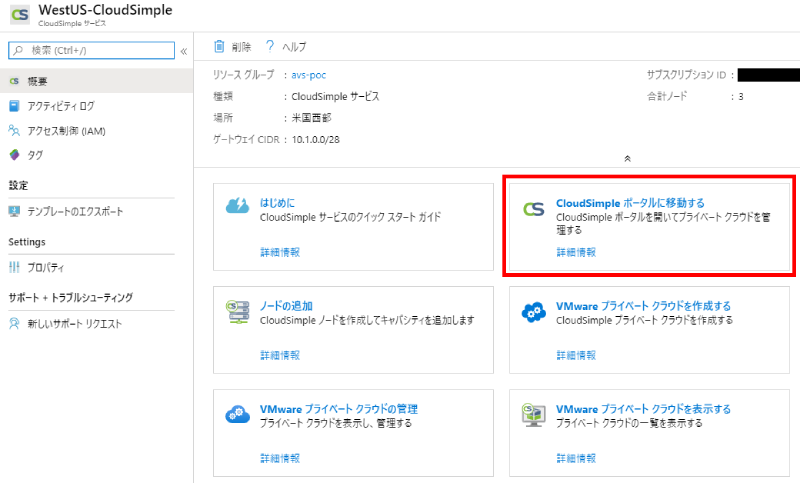Click VMware プライベート クラウドを表示する link
This screenshot has width=800, height=483.
[x=643, y=409]
